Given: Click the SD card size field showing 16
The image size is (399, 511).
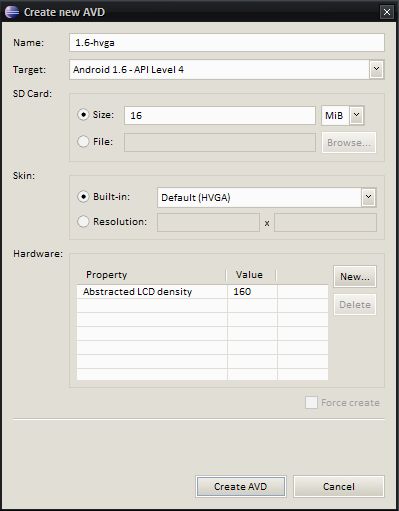Looking at the screenshot, I should (220, 115).
